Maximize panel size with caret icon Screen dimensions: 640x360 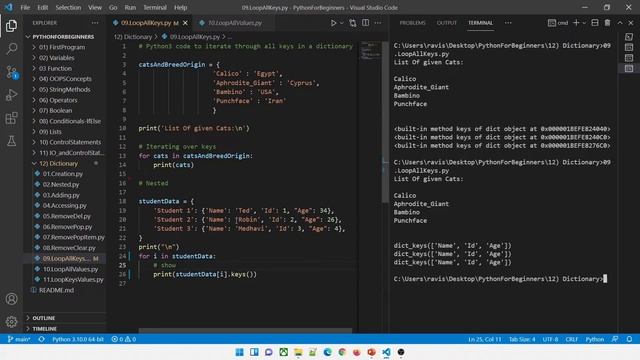(620, 23)
